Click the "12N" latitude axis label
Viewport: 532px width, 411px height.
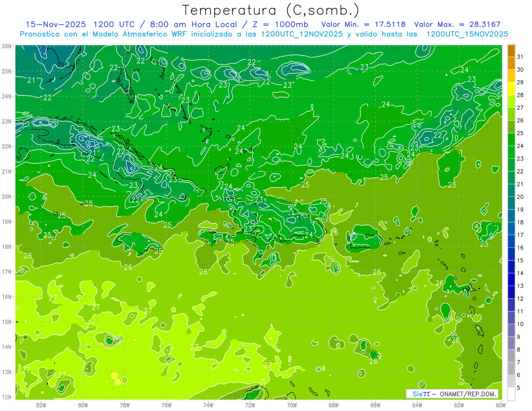click(x=6, y=397)
